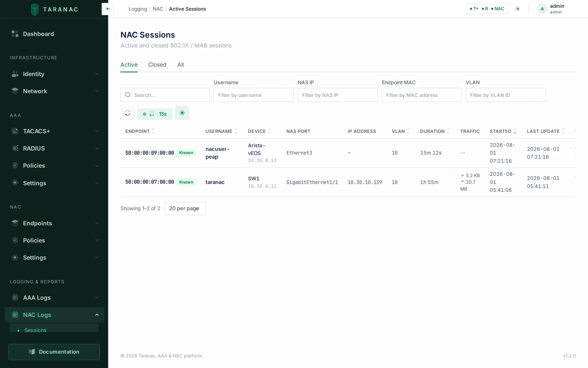
Task: Click the Dashboard grid icon
Action: pyautogui.click(x=15, y=34)
